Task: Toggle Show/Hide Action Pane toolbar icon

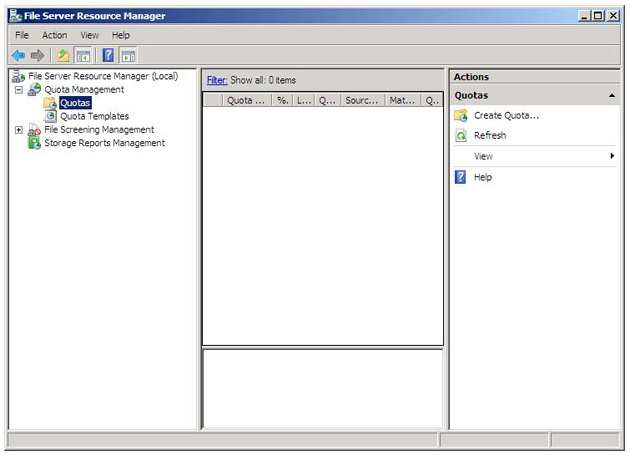Action: (128, 55)
